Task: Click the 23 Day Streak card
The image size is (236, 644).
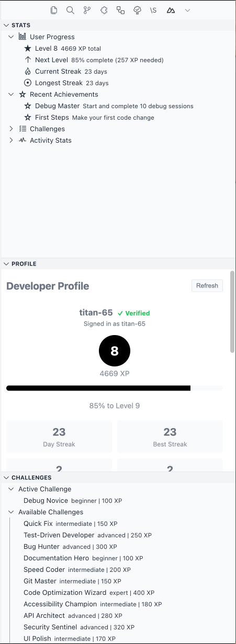Action: (59, 436)
